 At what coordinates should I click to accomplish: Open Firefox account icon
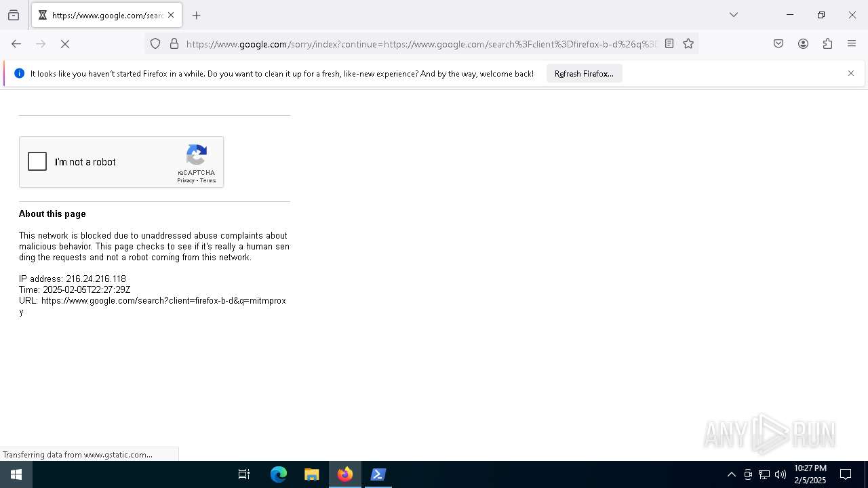pos(803,44)
